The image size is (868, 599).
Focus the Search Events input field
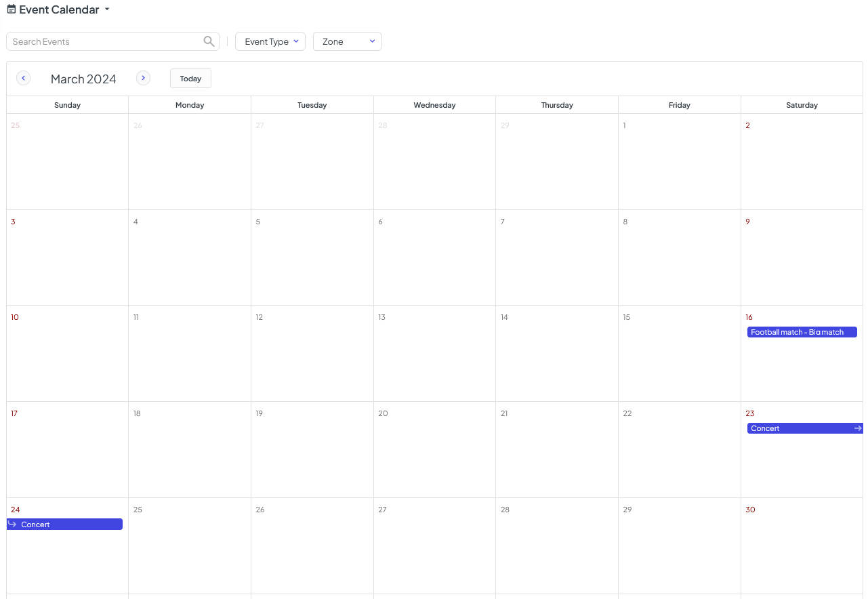[112, 41]
